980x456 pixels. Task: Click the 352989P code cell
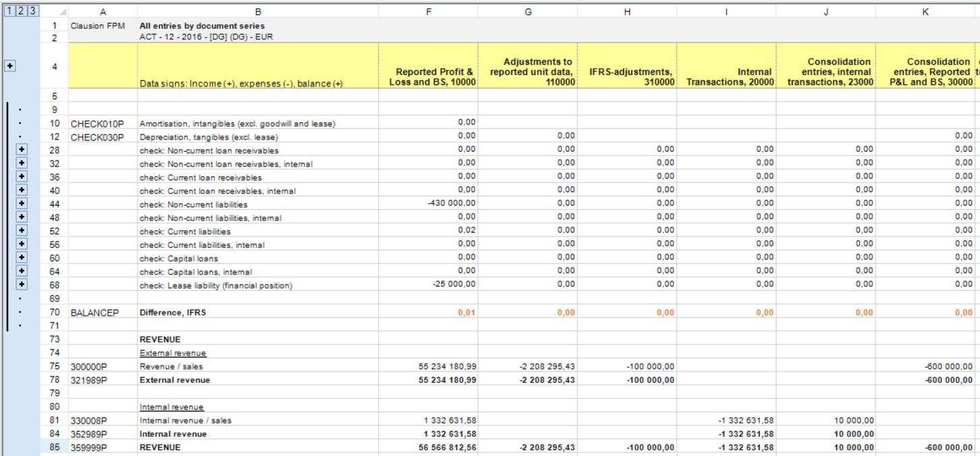(102, 433)
